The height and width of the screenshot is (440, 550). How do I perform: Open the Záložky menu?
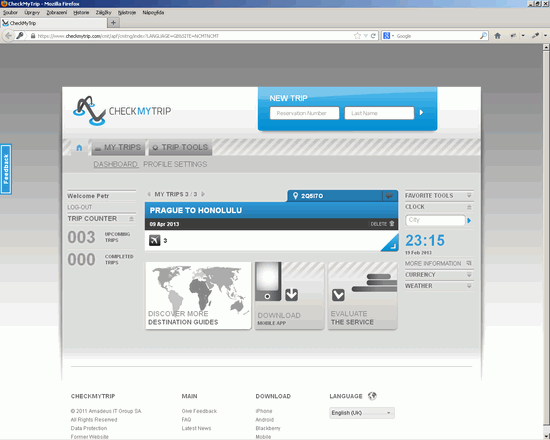click(x=103, y=13)
